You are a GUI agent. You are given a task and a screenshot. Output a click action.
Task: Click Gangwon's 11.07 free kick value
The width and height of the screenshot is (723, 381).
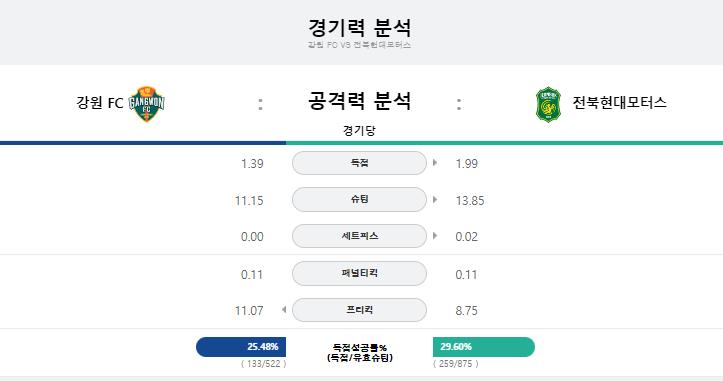click(x=249, y=311)
